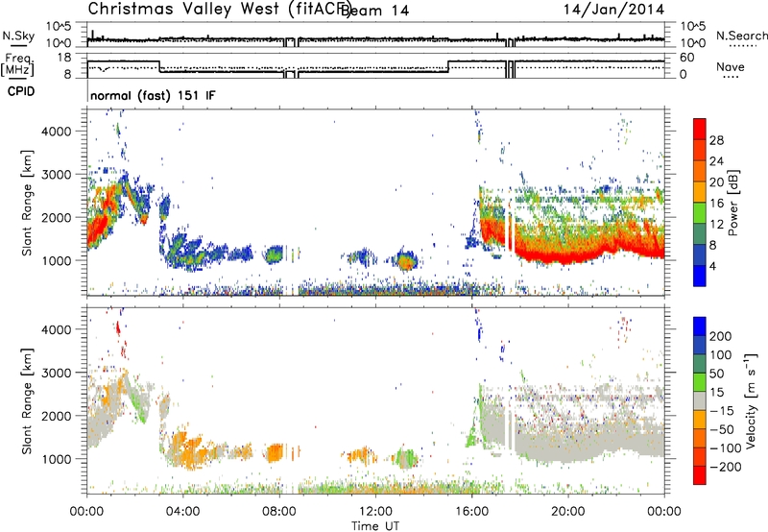Click the '08:00' time axis label
Image resolution: width=768 pixels, height=532 pixels.
click(x=279, y=512)
